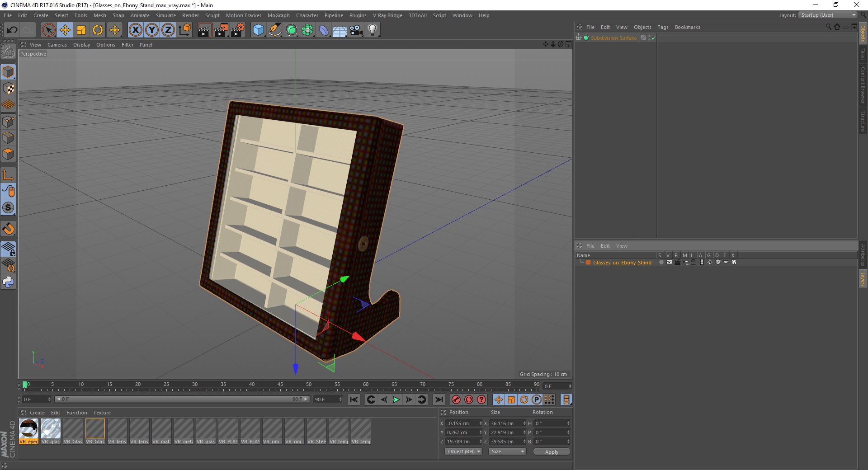The height and width of the screenshot is (470, 868).
Task: Switch to Texture mode in left sidebar
Action: [8, 88]
